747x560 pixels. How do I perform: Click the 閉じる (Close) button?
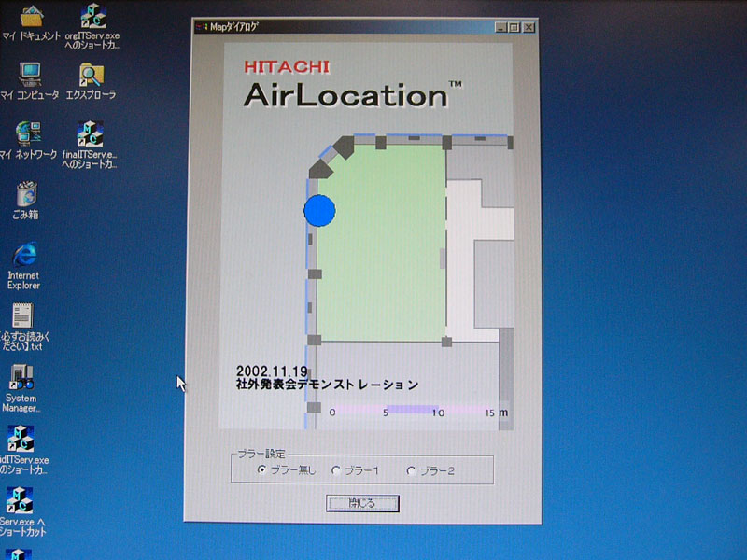(362, 503)
